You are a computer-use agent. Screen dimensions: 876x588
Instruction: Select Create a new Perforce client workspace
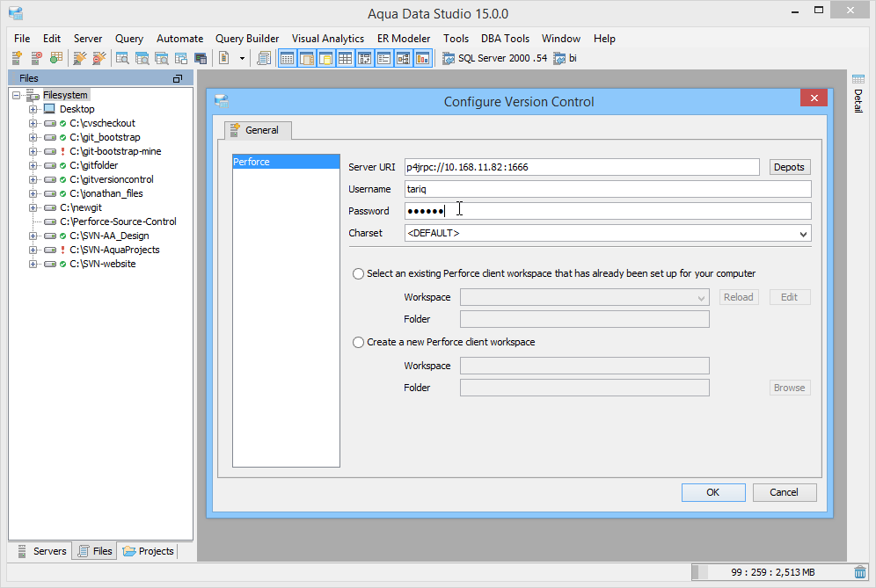[x=358, y=342]
